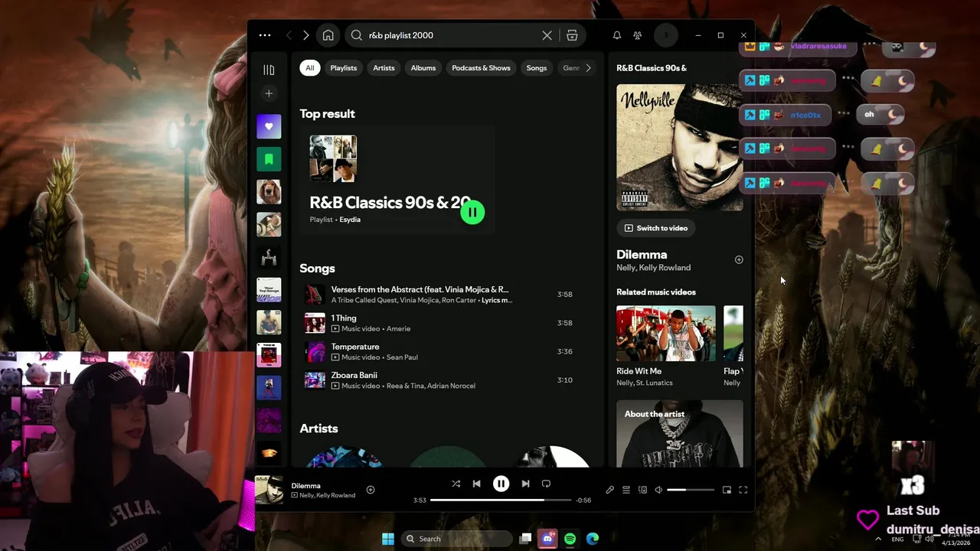The width and height of the screenshot is (980, 551).
Task: Open the Queue icon
Action: 626,490
